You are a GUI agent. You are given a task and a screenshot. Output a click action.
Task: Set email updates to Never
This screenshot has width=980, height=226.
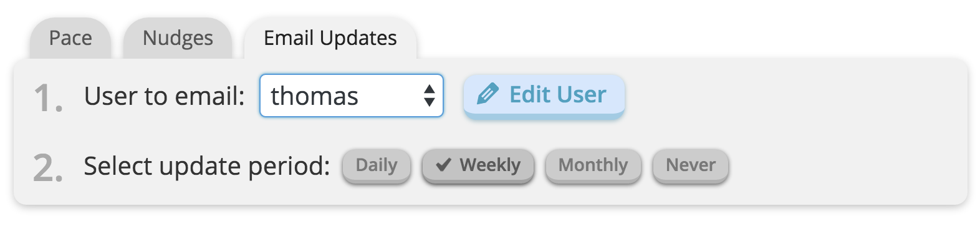[691, 165]
